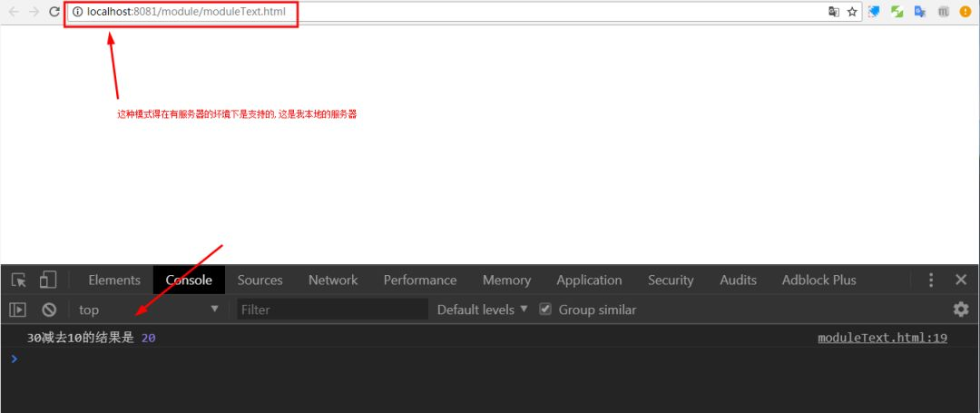
Task: Switch to the Performance tab
Action: [420, 280]
